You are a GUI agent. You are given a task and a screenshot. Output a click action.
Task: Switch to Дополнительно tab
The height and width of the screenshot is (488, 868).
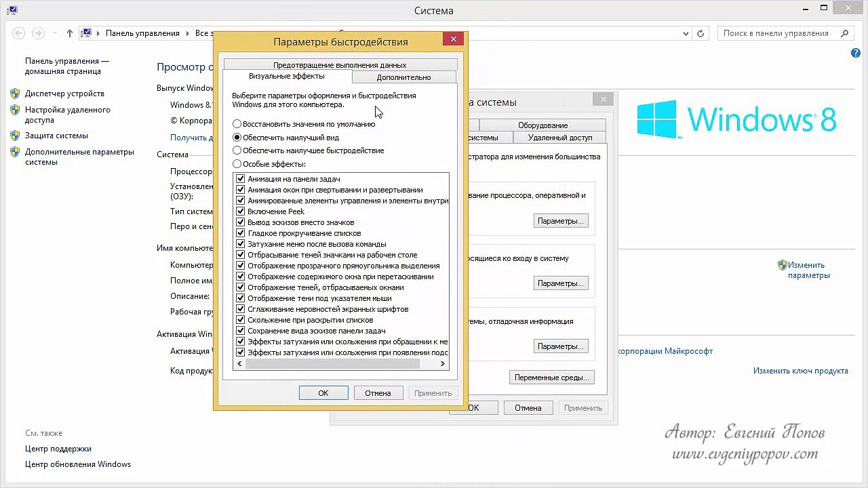point(403,77)
